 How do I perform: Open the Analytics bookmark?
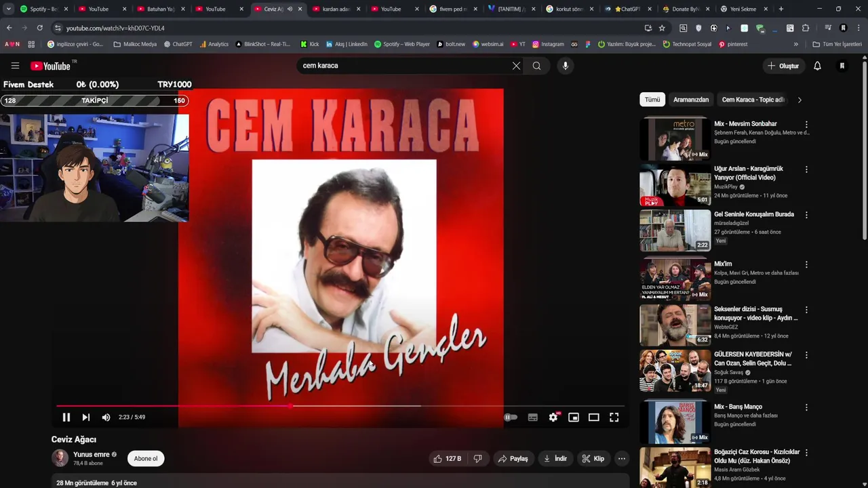click(214, 44)
